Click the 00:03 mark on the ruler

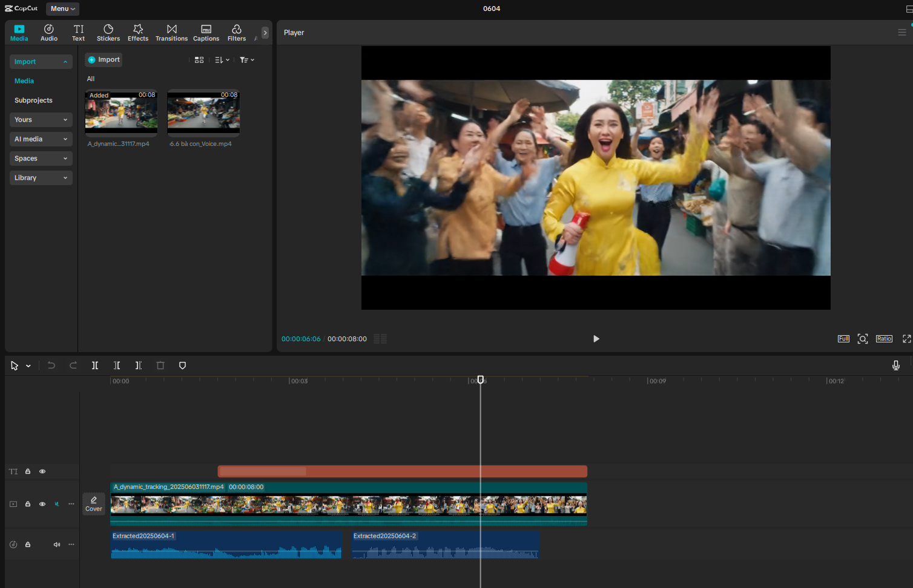[299, 381]
